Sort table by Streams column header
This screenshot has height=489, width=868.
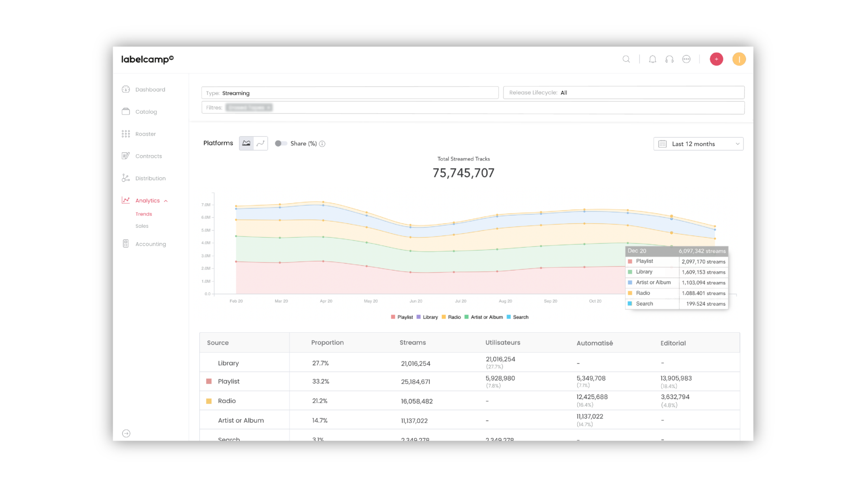(412, 343)
